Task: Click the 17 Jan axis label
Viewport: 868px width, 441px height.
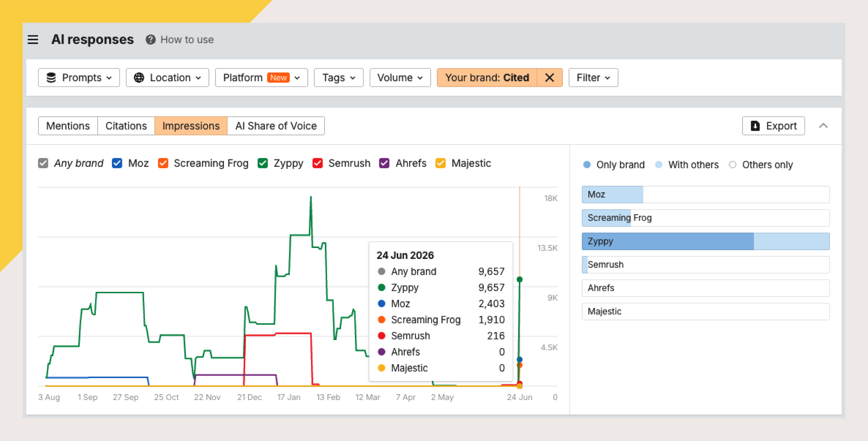Action: click(x=289, y=397)
